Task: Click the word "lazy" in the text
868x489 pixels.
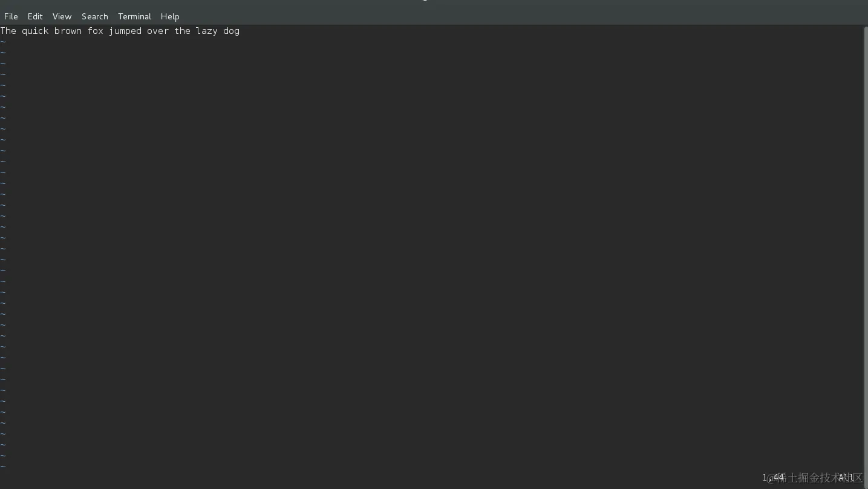Action: point(206,31)
